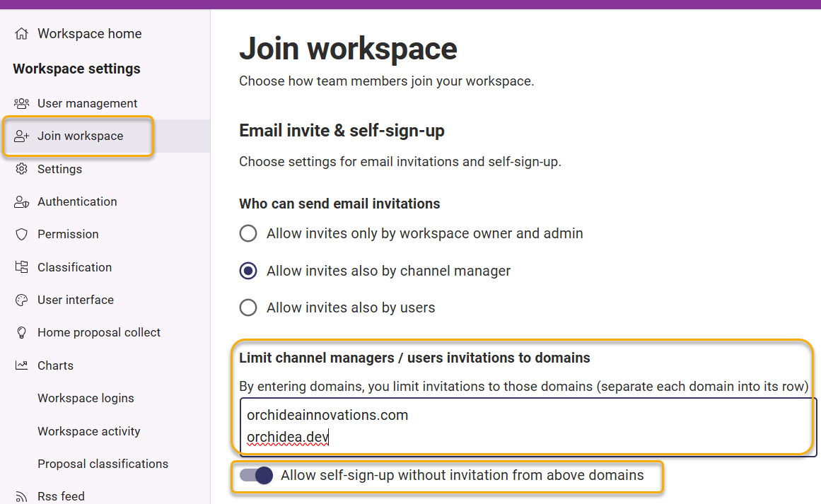Screen dimensions: 821x504
Task: Open Workspace logins chart page
Action: tap(86, 398)
